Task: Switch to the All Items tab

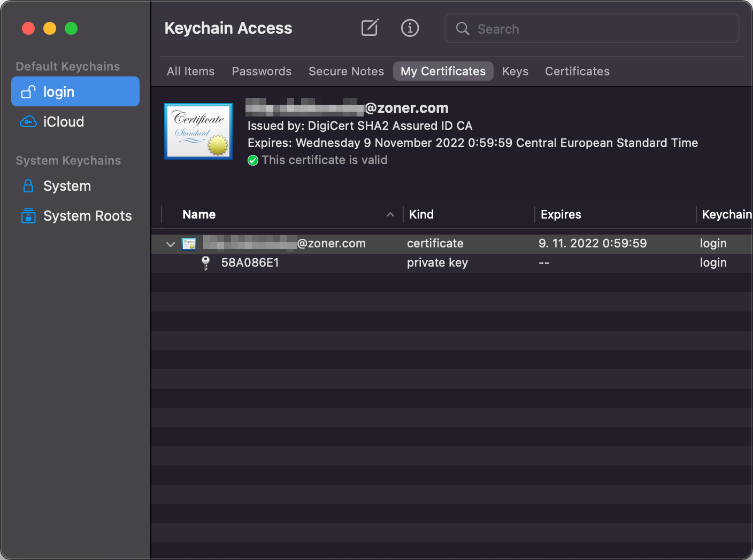Action: [190, 71]
